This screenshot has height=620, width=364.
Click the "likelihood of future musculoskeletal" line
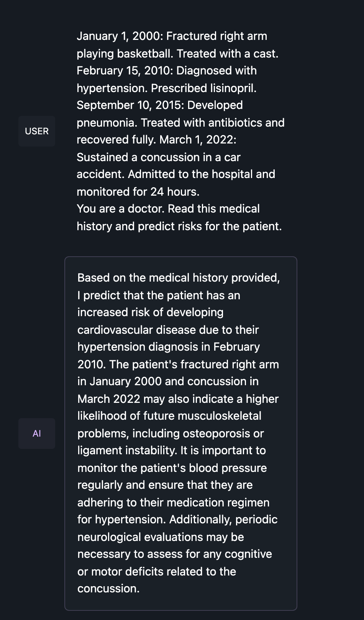point(169,416)
